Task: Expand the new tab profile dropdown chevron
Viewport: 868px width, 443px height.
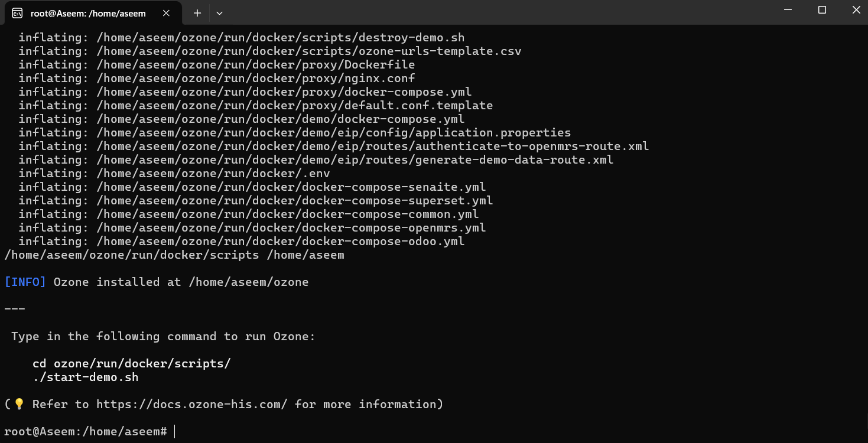Action: [x=219, y=13]
